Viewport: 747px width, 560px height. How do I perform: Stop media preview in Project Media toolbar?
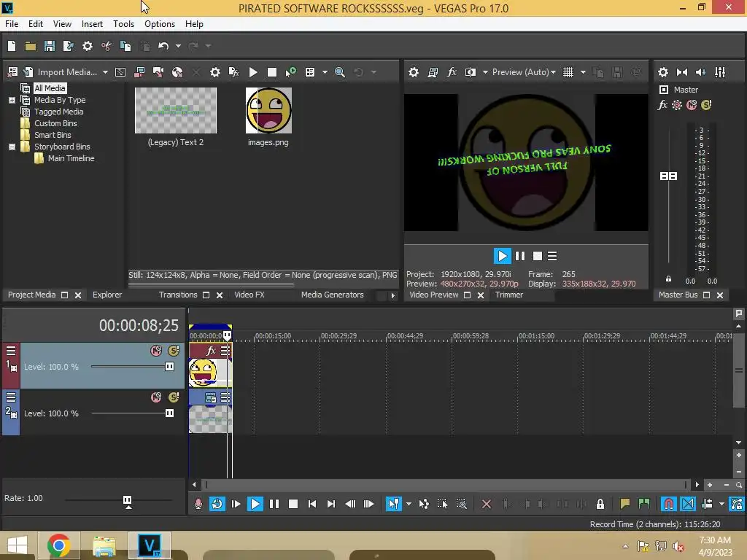click(x=272, y=72)
